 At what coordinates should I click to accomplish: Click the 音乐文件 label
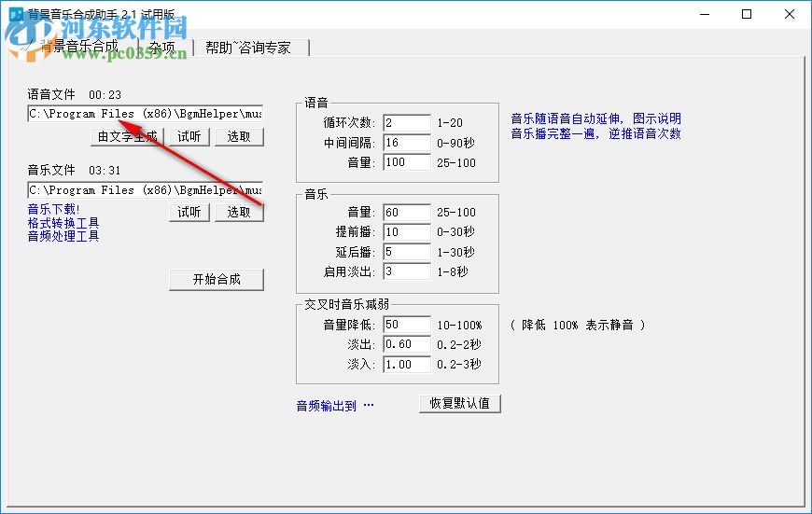coord(51,170)
